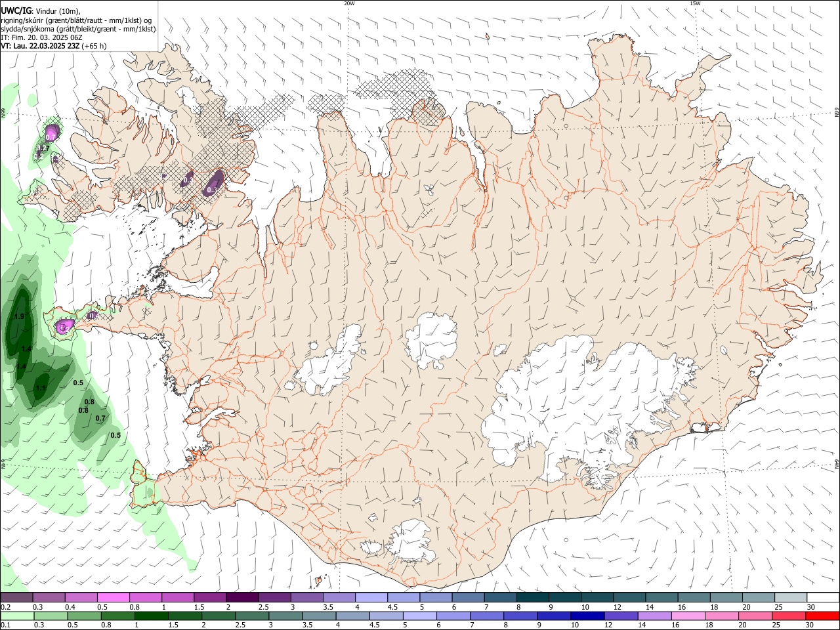Click the 'rigning/skúrir' legend description line
The height and width of the screenshot is (630, 840).
click(76, 20)
